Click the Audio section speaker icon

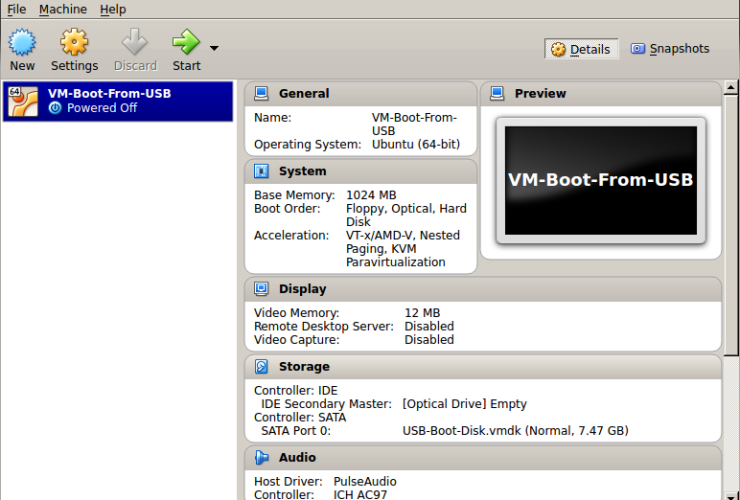tap(262, 458)
